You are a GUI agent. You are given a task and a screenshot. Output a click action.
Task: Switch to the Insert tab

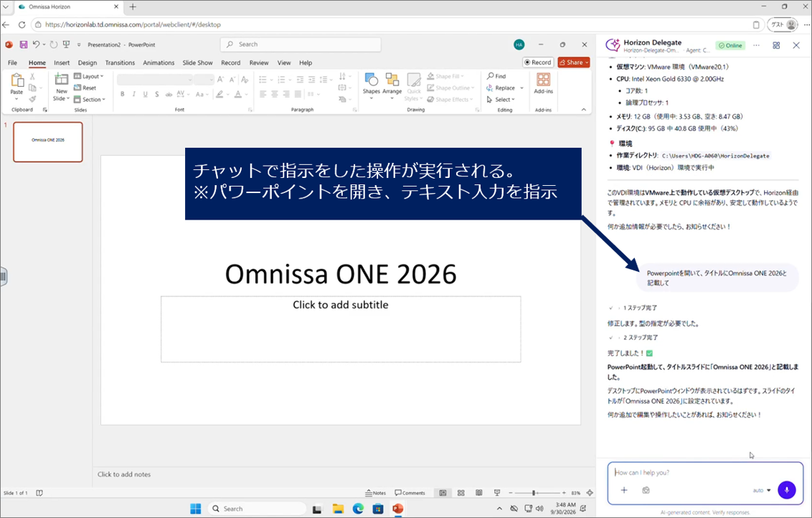[62, 62]
